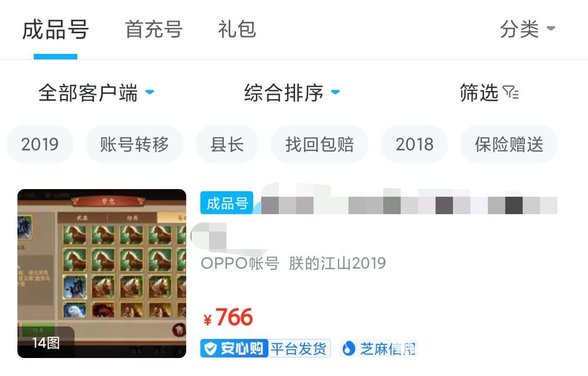
Task: Switch to the 成品号 tab
Action: pos(56,29)
